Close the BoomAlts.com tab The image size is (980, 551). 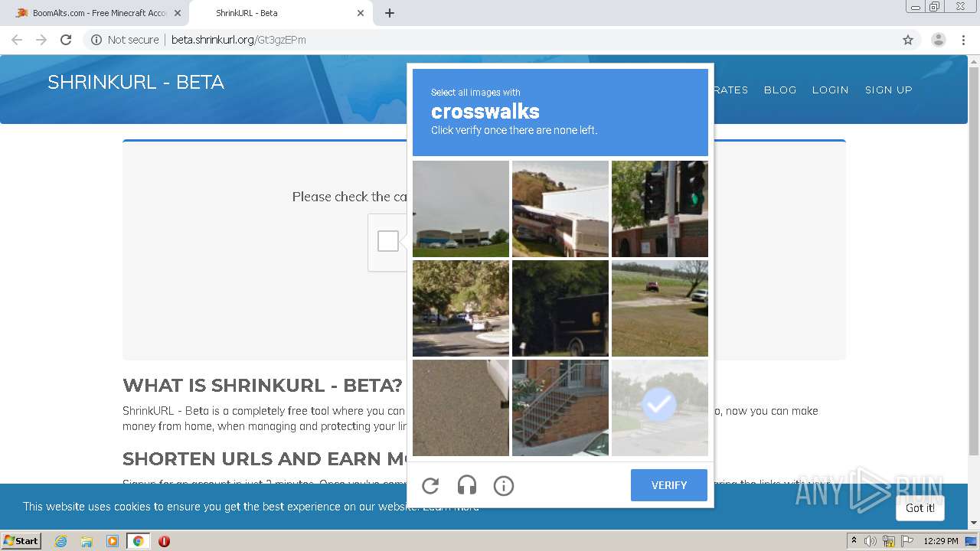177,13
